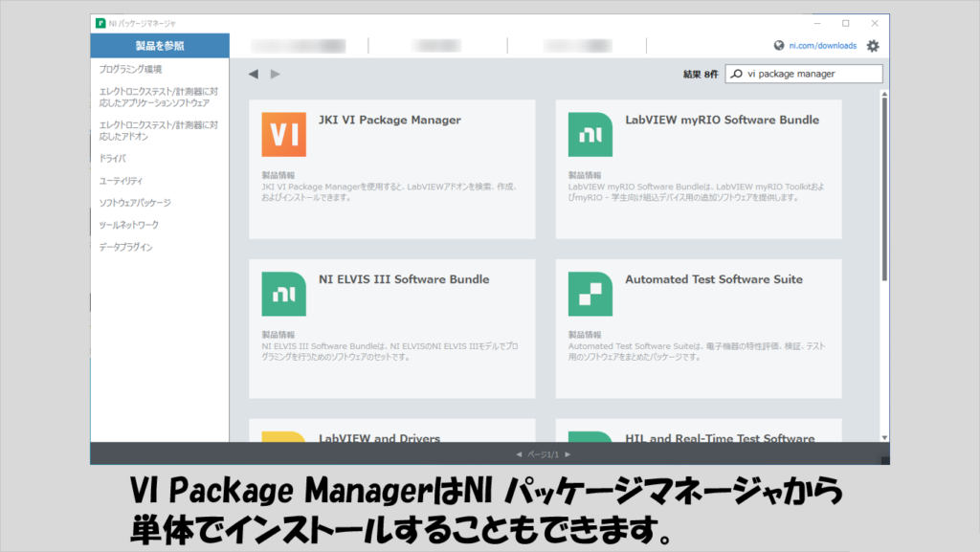The image size is (980, 552).
Task: Click the vertical scrollbar of results list
Action: pos(884,191)
